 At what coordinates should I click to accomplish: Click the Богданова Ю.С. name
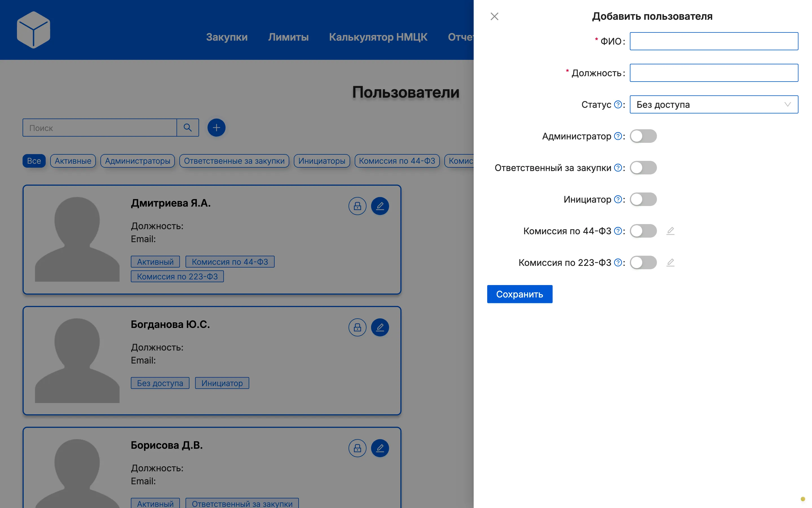tap(170, 324)
